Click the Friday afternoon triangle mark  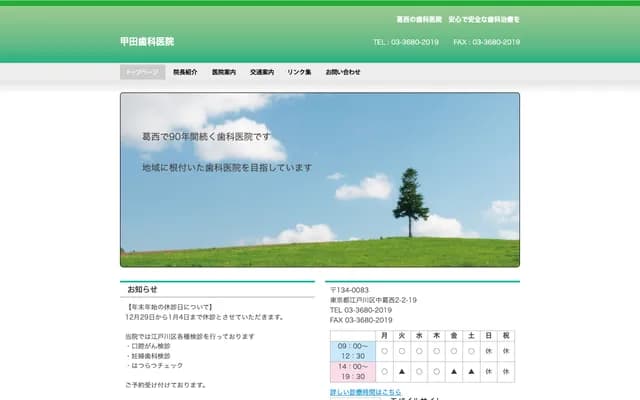pyautogui.click(x=454, y=371)
